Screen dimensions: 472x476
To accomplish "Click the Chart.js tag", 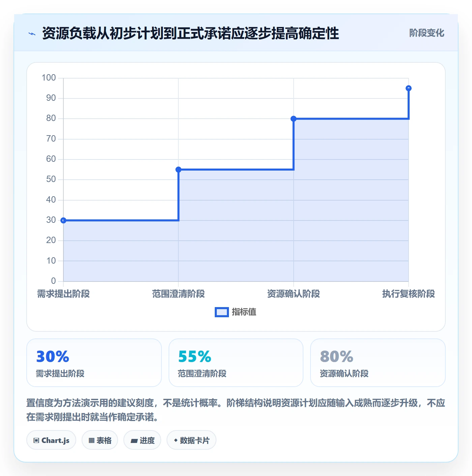I will (51, 440).
